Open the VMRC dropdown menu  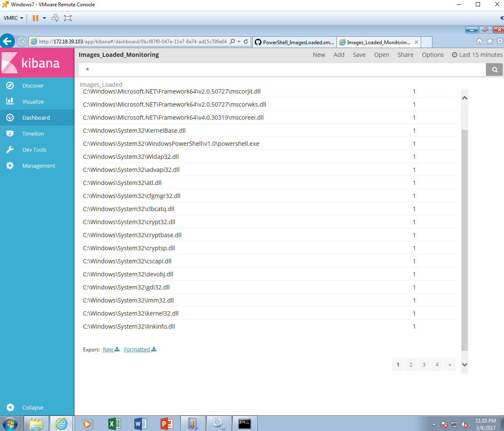pos(13,18)
